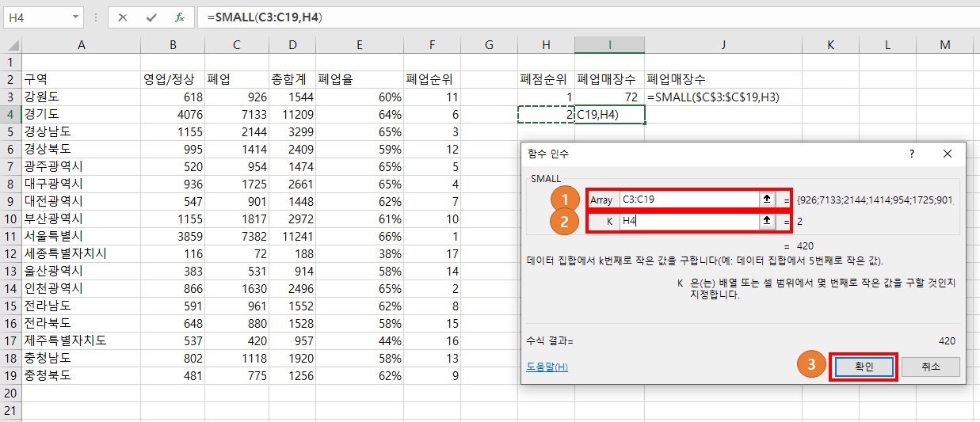Screen dimensions: 980x422
Task: Click the 38% cell in 폐업율 column
Action: click(360, 253)
